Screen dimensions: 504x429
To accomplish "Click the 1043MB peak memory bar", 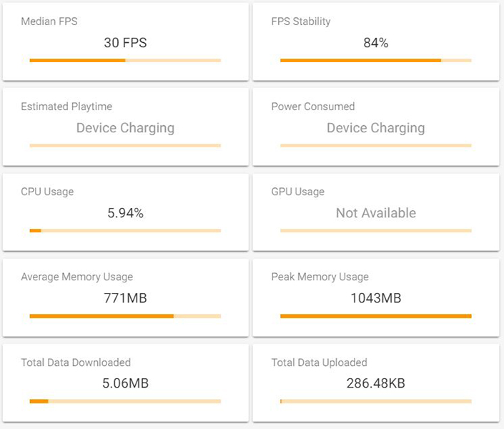I will click(376, 316).
